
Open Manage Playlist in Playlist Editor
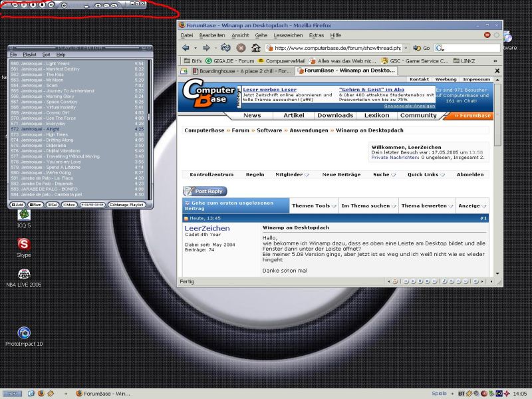pyautogui.click(x=126, y=205)
